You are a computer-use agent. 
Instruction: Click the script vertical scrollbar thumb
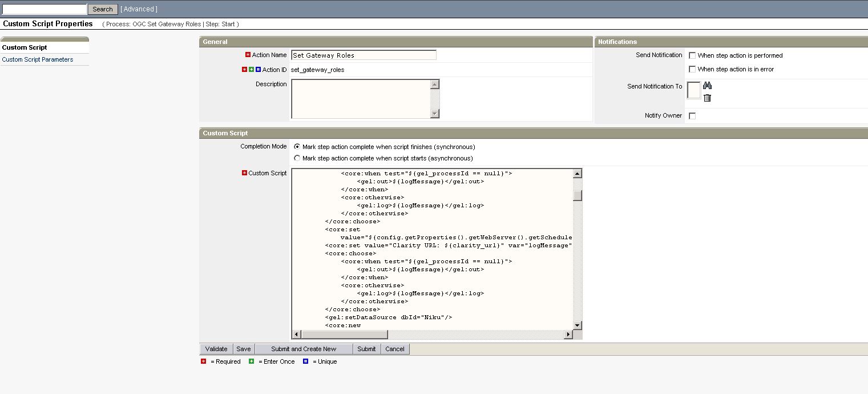(x=578, y=195)
